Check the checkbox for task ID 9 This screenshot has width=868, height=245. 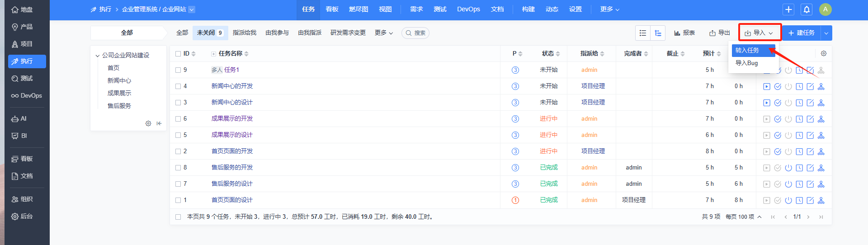tap(178, 70)
